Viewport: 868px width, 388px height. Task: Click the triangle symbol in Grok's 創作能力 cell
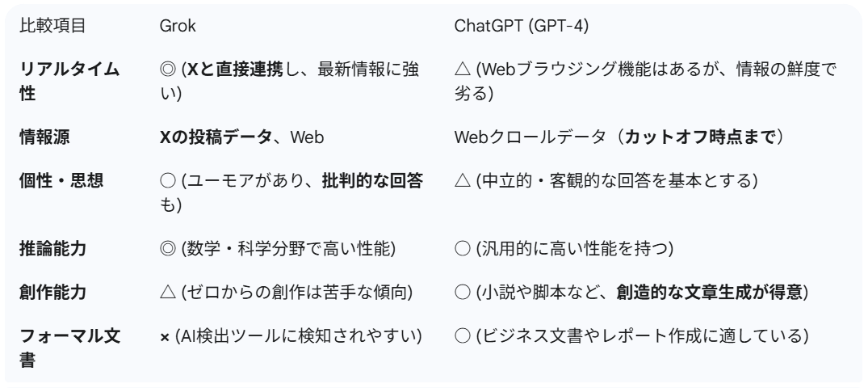coord(168,292)
